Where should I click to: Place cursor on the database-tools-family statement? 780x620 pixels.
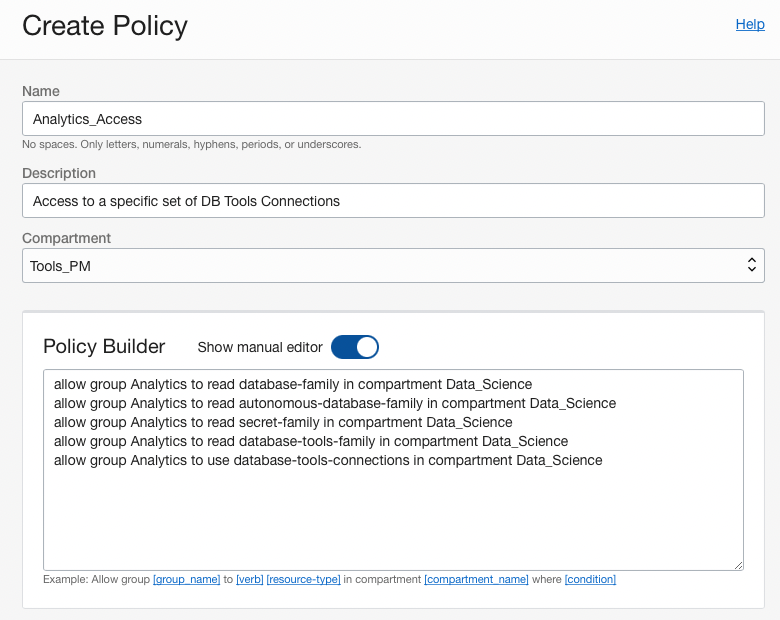(310, 441)
